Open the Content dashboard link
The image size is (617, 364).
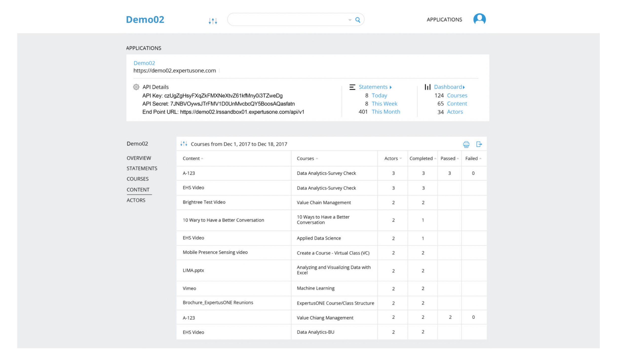click(x=457, y=104)
